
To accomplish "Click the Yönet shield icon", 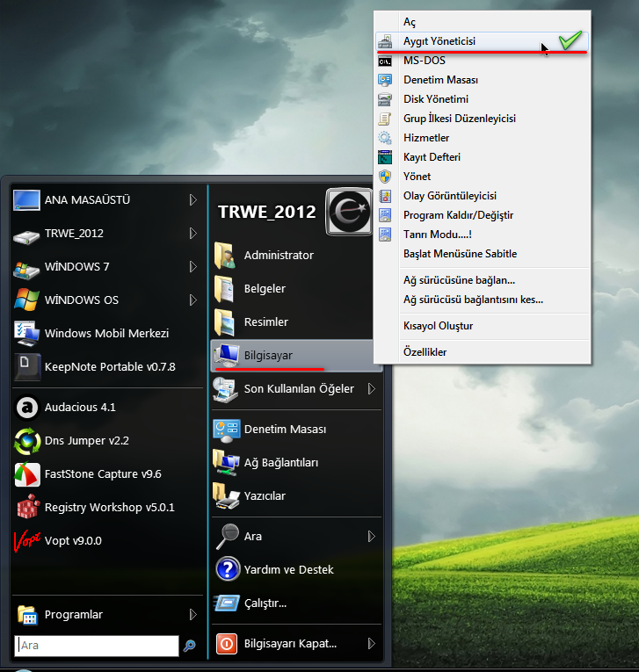I will click(385, 177).
